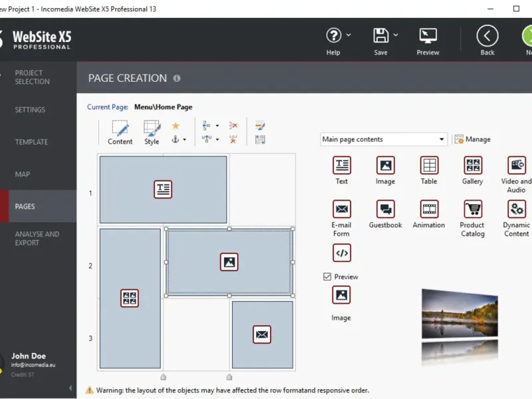Click the second column width marker below grid
Screen dimensions: 532x399
coord(229,377)
